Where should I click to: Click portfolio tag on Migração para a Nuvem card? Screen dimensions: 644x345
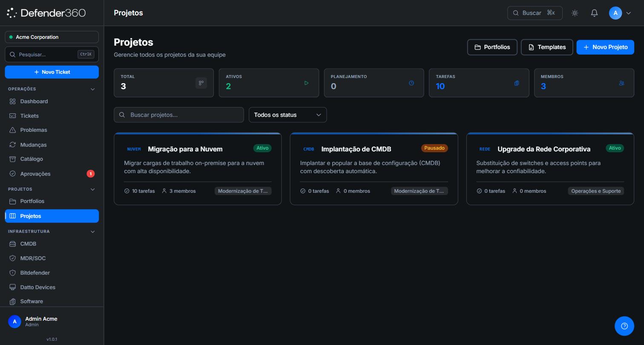tap(243, 191)
